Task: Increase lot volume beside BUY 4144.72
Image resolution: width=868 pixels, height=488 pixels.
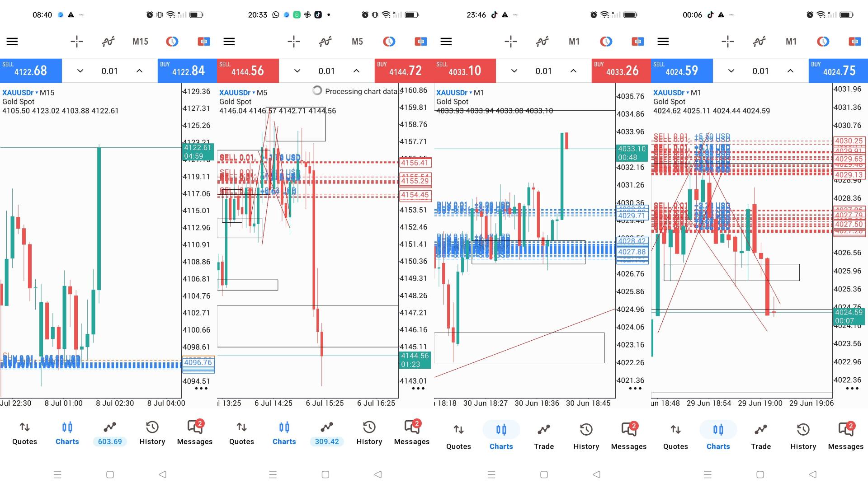Action: point(356,71)
